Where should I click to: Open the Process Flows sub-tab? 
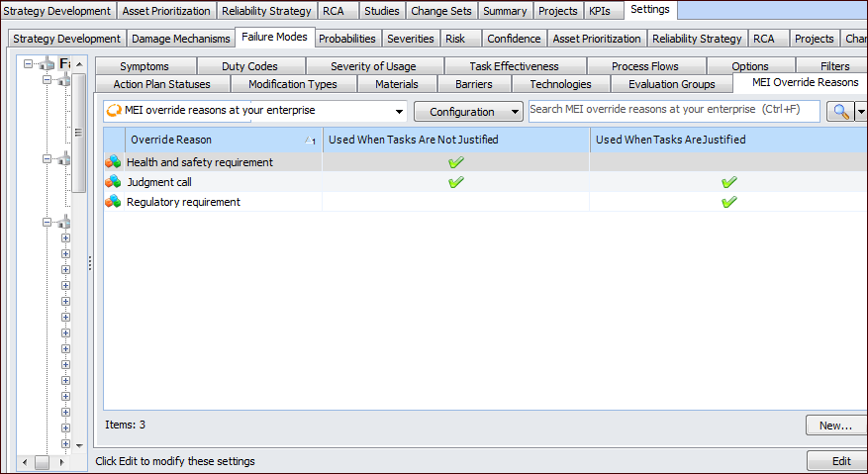coord(645,66)
